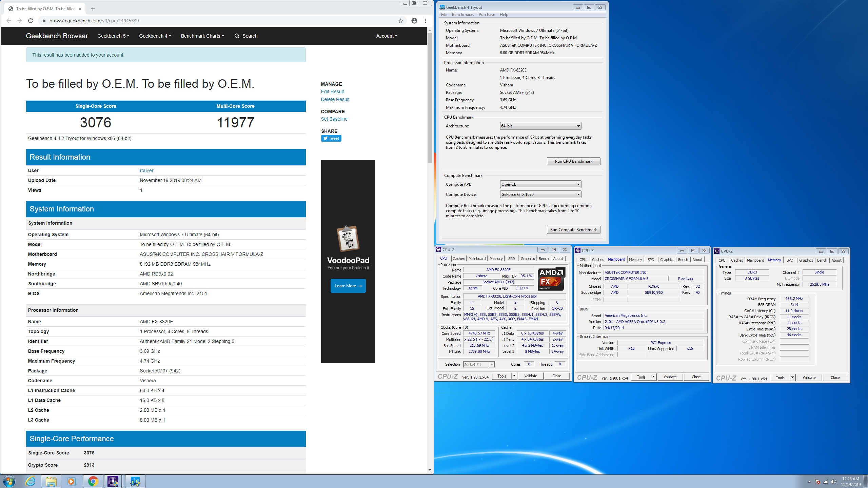Switch to Geekbench via taskbar icon
Screen dimensions: 868x488
(x=135, y=481)
